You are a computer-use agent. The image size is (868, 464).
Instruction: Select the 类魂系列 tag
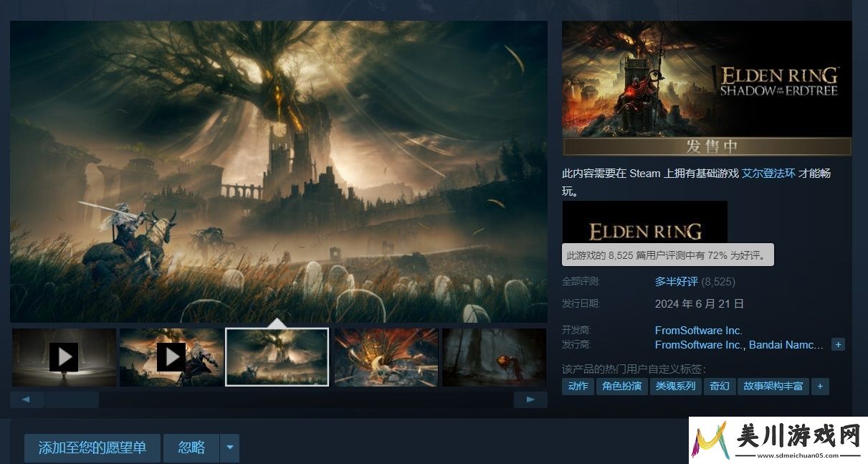coord(675,387)
